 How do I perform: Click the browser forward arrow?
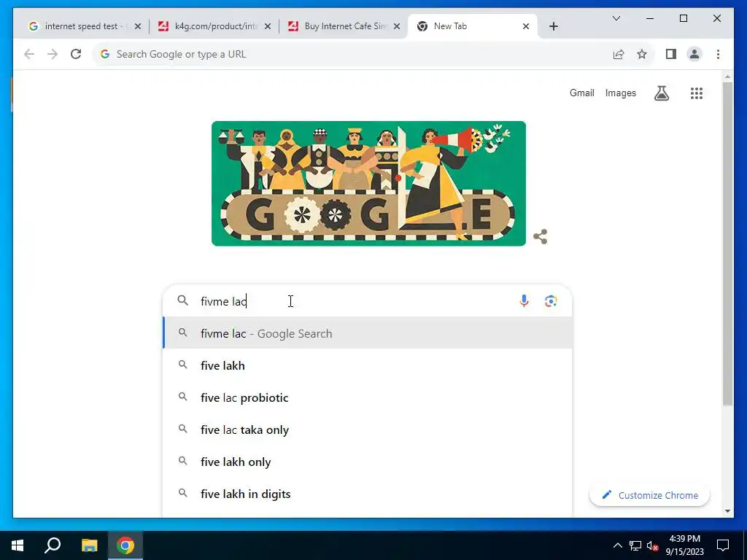point(53,54)
